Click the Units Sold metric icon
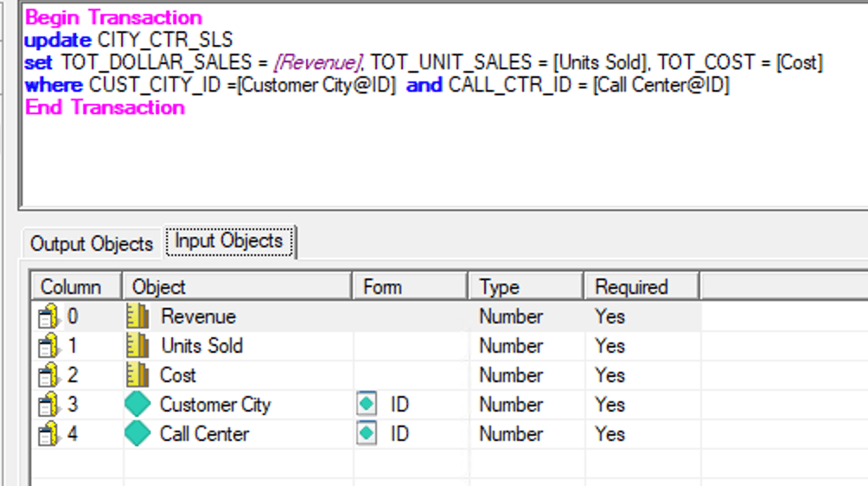Viewport: 868px width, 486px height. click(x=137, y=346)
